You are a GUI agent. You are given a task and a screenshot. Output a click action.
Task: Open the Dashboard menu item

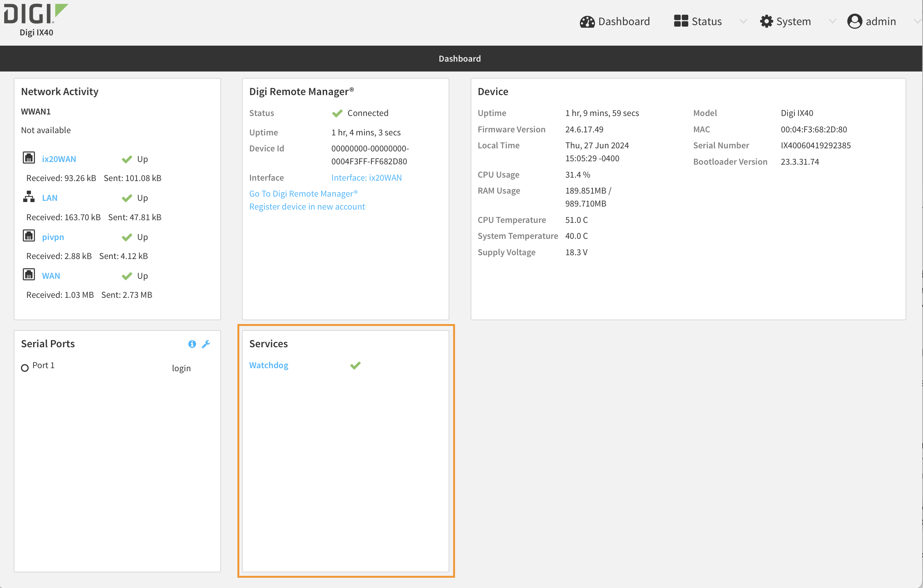pos(624,21)
